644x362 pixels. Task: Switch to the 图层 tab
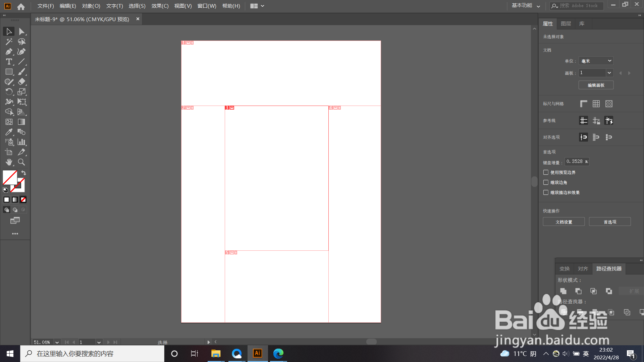566,23
